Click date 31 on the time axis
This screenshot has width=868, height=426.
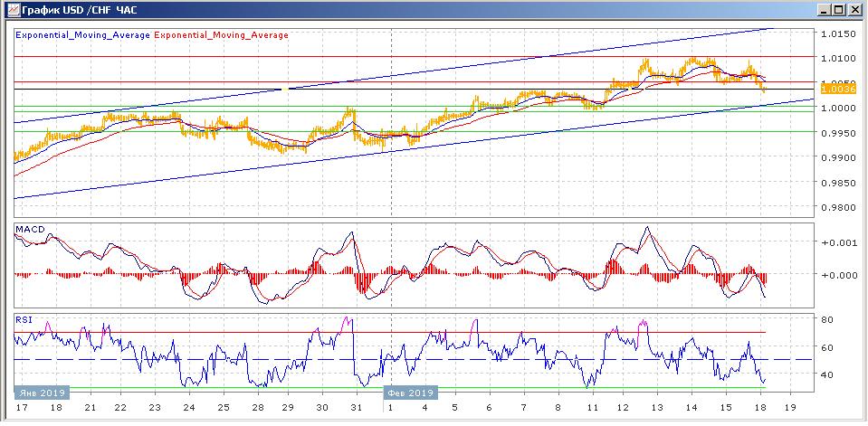pos(357,408)
